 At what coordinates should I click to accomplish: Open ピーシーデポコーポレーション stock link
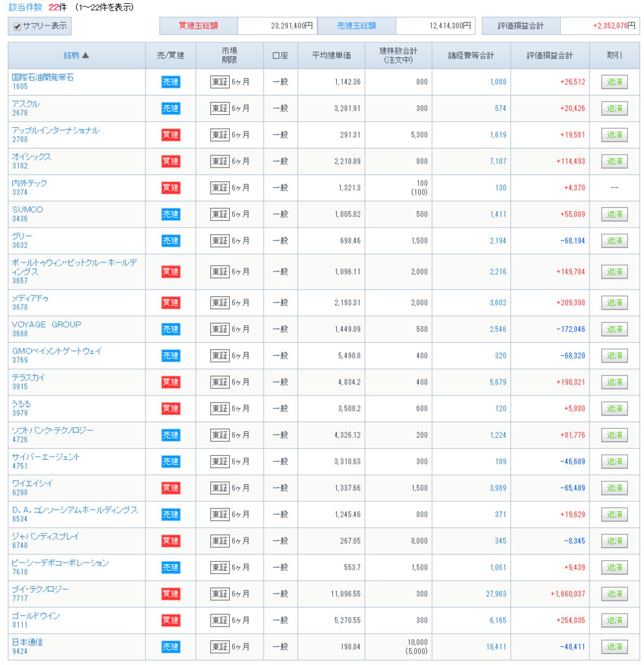[x=60, y=563]
